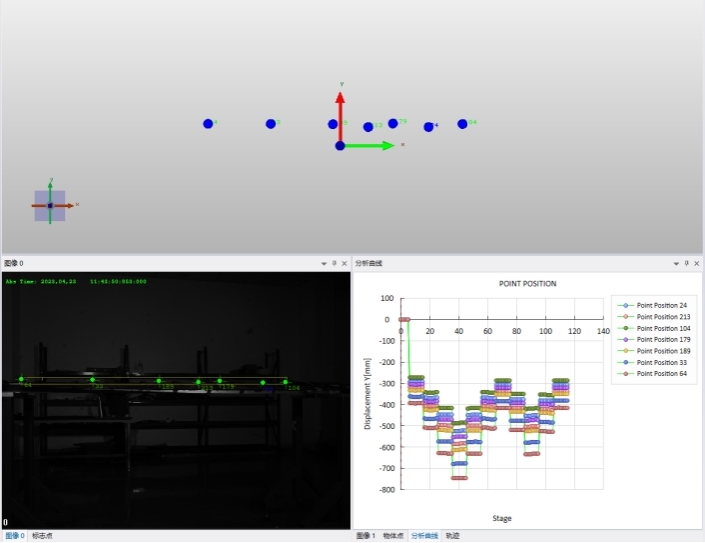Switch to the 标志点 tab

[42, 536]
